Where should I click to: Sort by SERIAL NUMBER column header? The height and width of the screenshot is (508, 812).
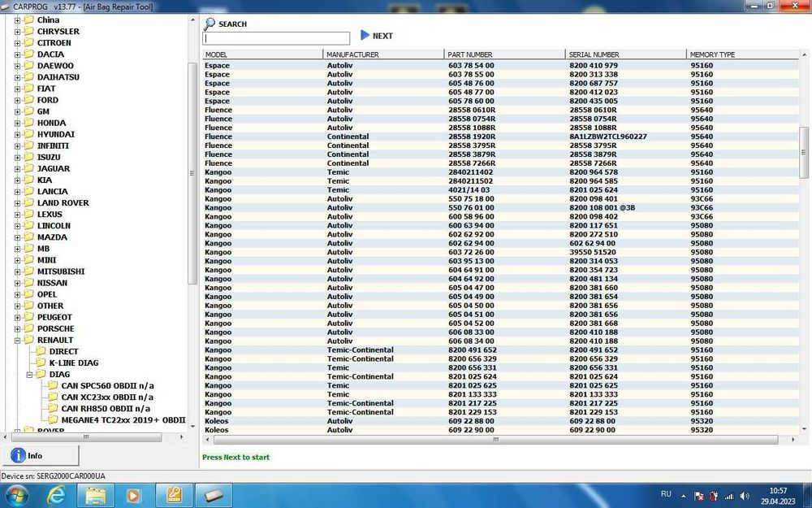click(626, 54)
